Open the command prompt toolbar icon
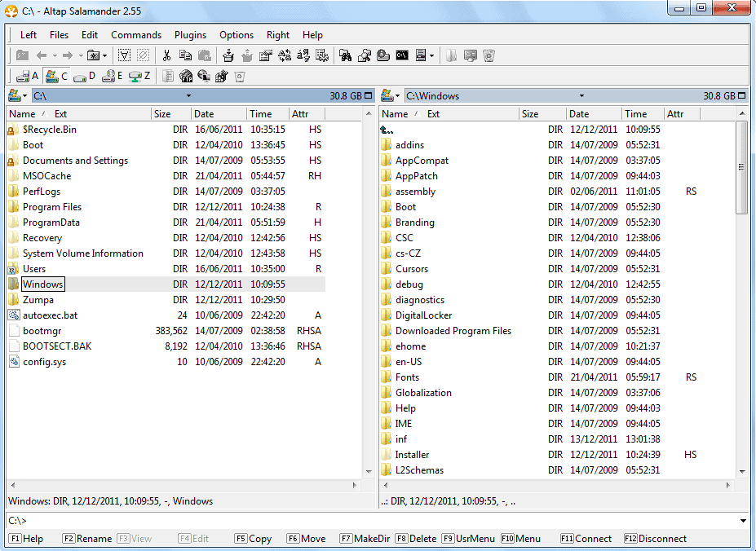The height and width of the screenshot is (551, 756). click(x=401, y=55)
